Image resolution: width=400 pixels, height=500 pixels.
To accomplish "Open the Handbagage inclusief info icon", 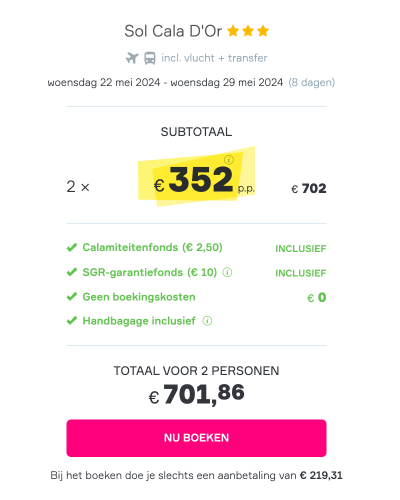I will pyautogui.click(x=207, y=321).
